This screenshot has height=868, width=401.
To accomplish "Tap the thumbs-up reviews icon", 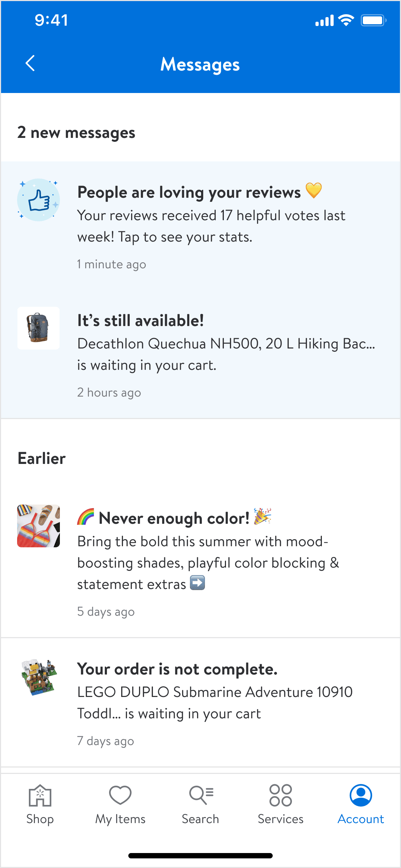I will [38, 200].
